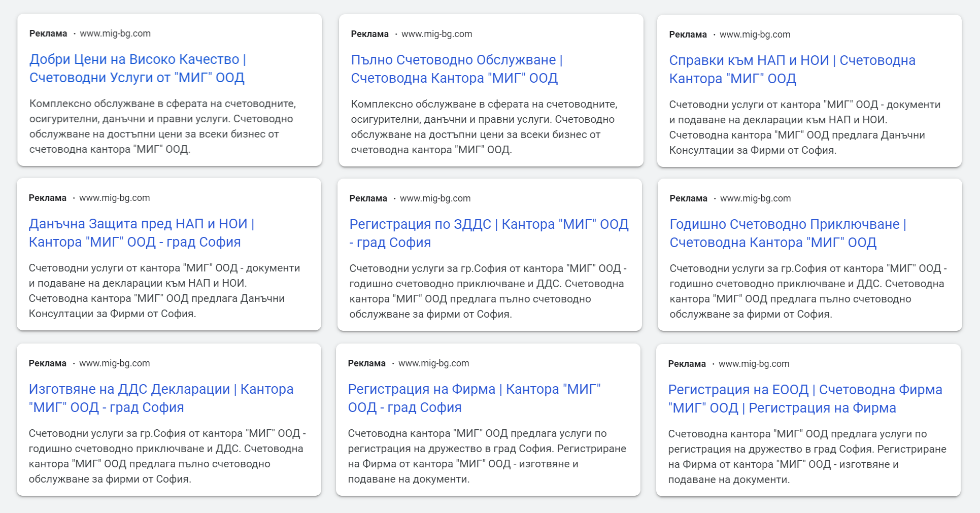Open the 'Справки към НАП и НОИ' ad headline

[792, 70]
